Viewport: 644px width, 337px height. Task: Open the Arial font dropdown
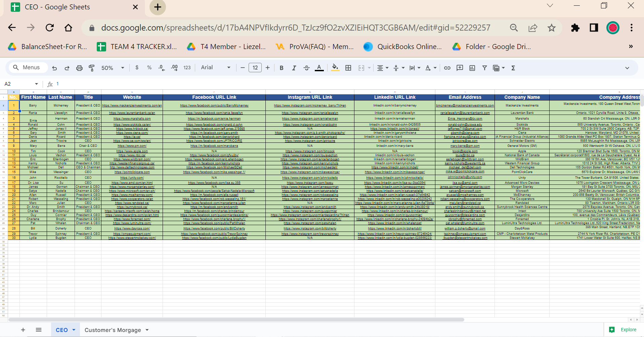click(216, 68)
